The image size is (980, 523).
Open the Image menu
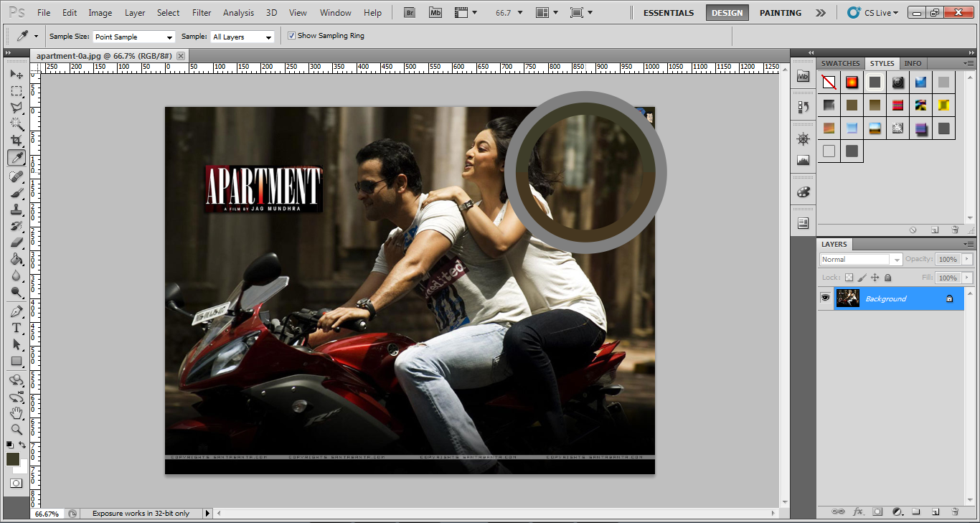[x=100, y=13]
